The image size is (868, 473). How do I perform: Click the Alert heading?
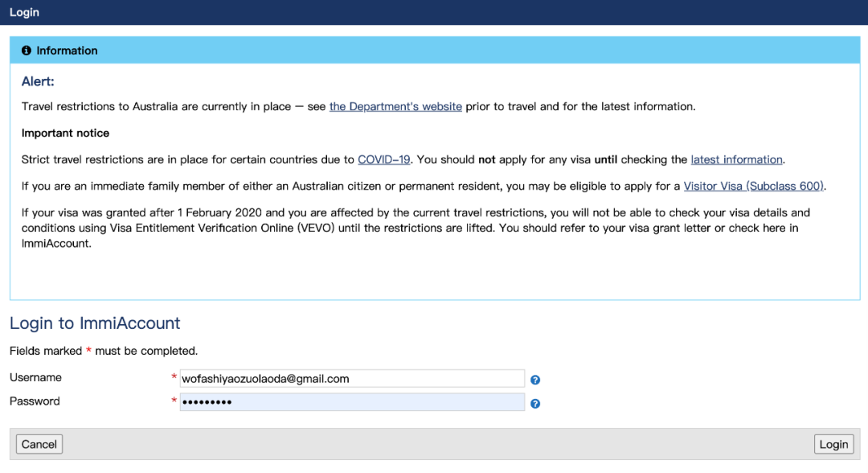click(x=38, y=82)
